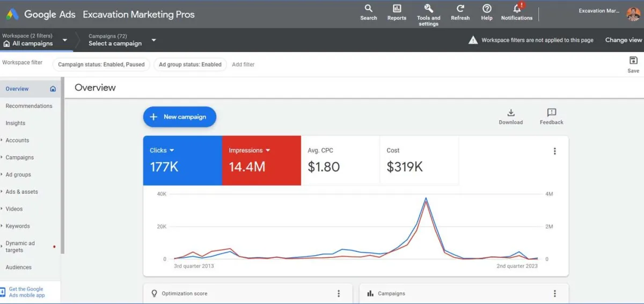Expand the Videos sidebar item
This screenshot has height=304, width=644.
click(2, 209)
